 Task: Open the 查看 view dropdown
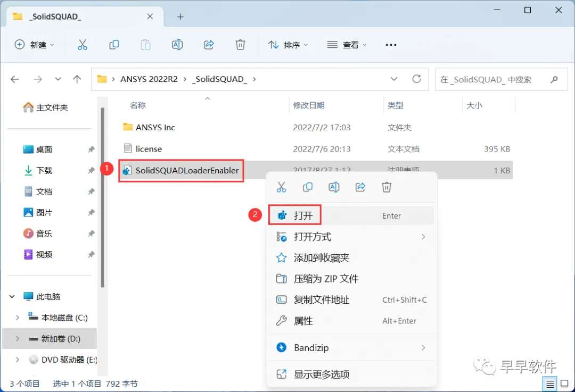pyautogui.click(x=347, y=45)
